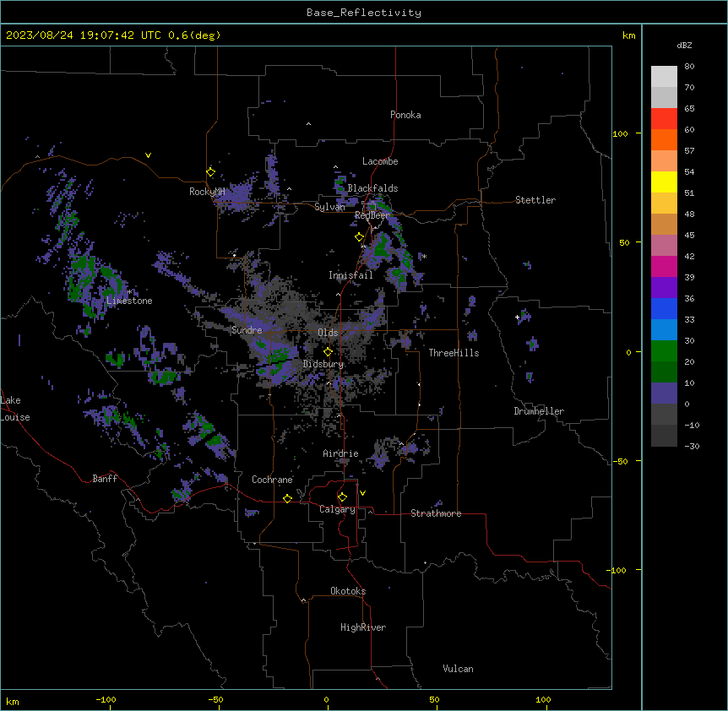Click the Airdrie city label
This screenshot has width=728, height=711.
(x=340, y=453)
